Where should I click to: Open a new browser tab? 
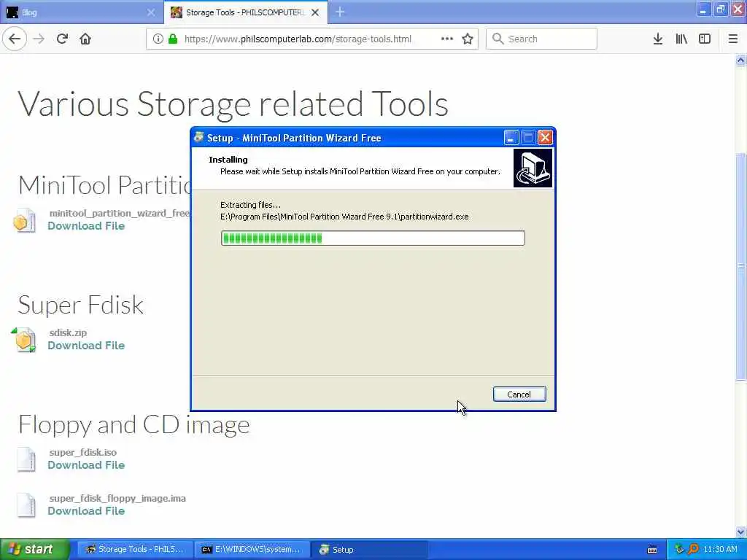(x=340, y=12)
